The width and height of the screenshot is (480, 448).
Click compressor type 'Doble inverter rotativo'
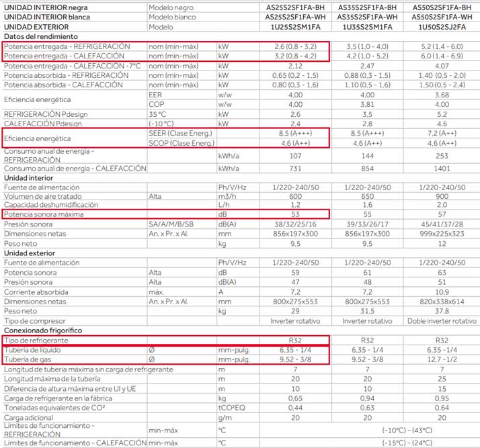pos(442,321)
